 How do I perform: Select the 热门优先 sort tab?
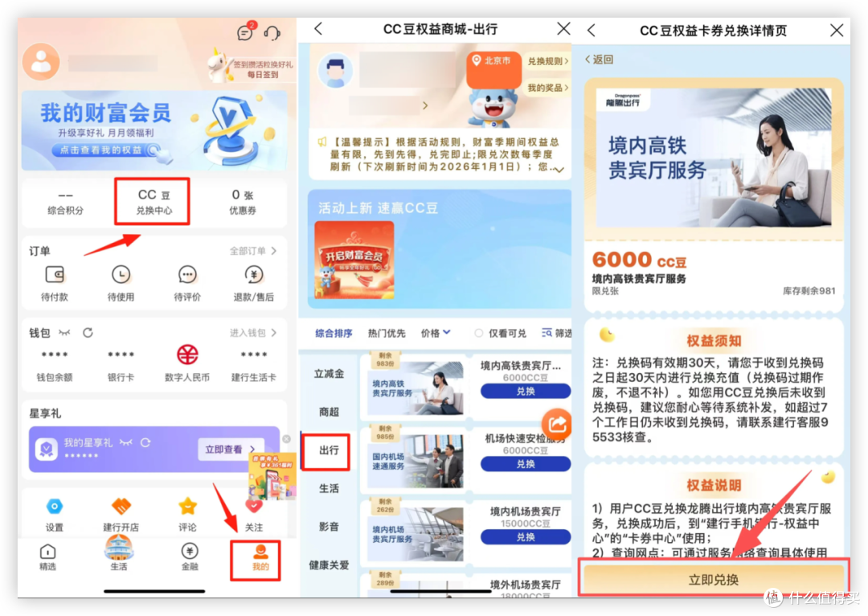point(387,333)
